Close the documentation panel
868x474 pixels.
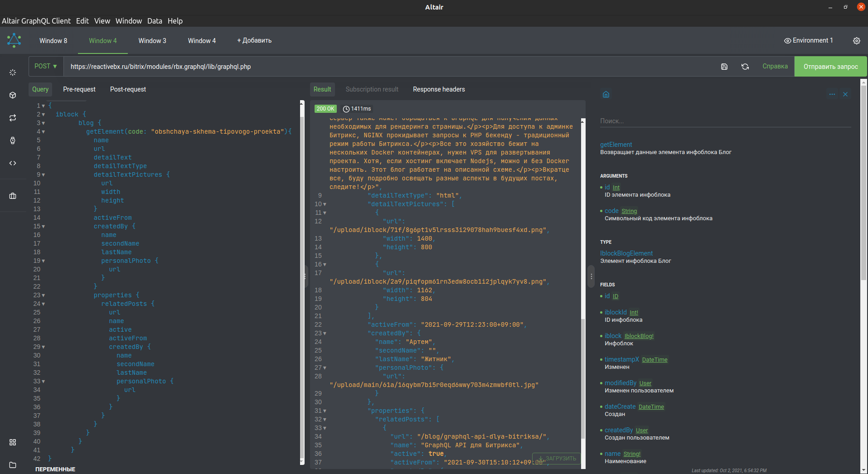click(845, 94)
